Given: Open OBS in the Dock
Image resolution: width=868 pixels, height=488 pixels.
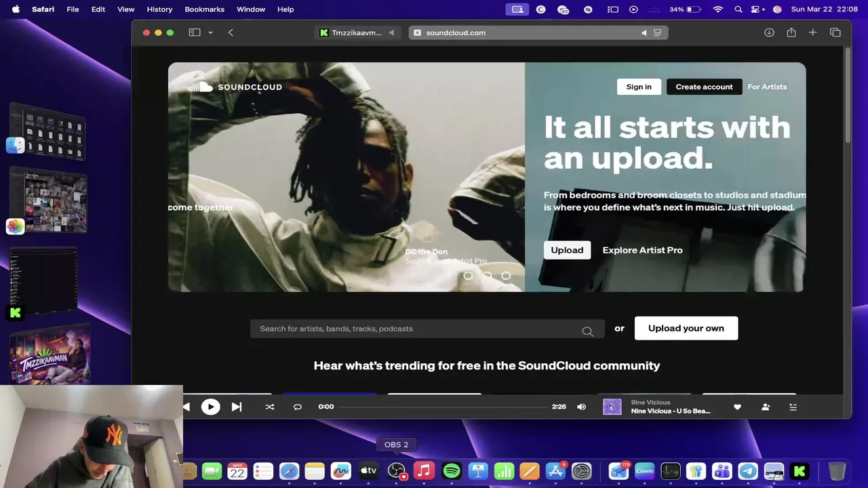Looking at the screenshot, I should pyautogui.click(x=397, y=470).
